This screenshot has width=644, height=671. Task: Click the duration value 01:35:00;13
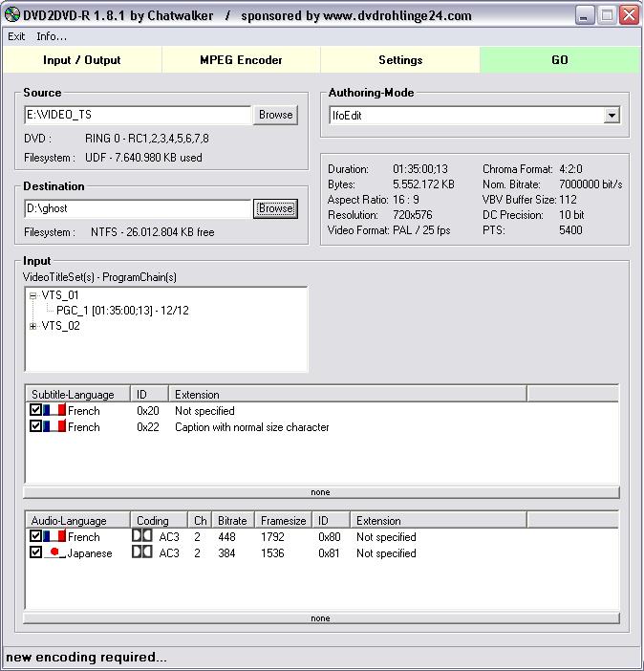[x=420, y=168]
